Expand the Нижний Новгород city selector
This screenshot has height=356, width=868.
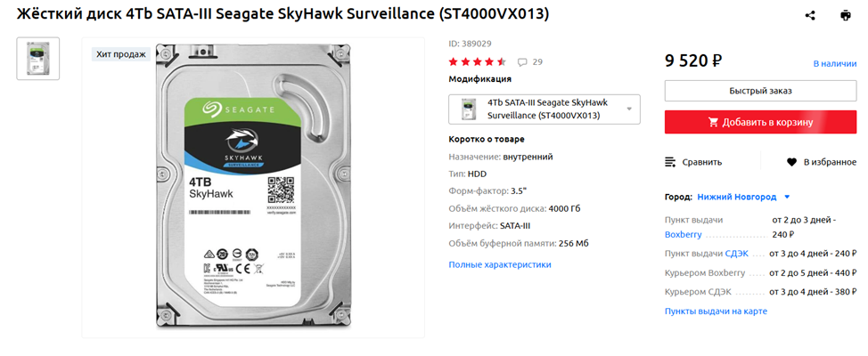736,197
